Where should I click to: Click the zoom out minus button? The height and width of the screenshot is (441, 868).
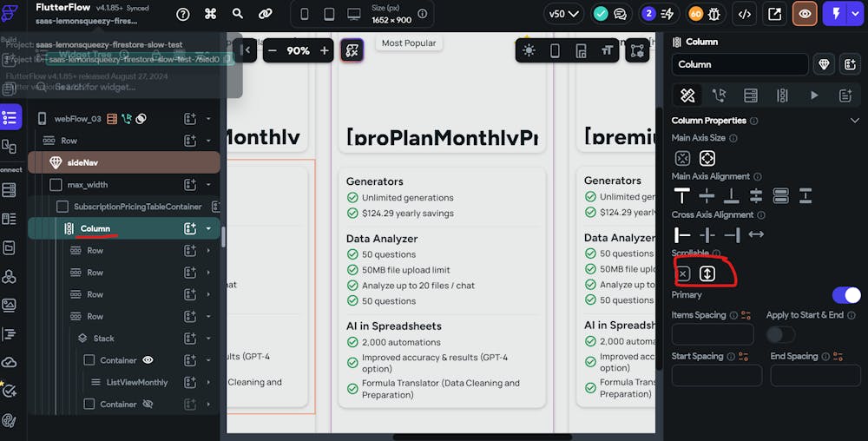[x=273, y=51]
